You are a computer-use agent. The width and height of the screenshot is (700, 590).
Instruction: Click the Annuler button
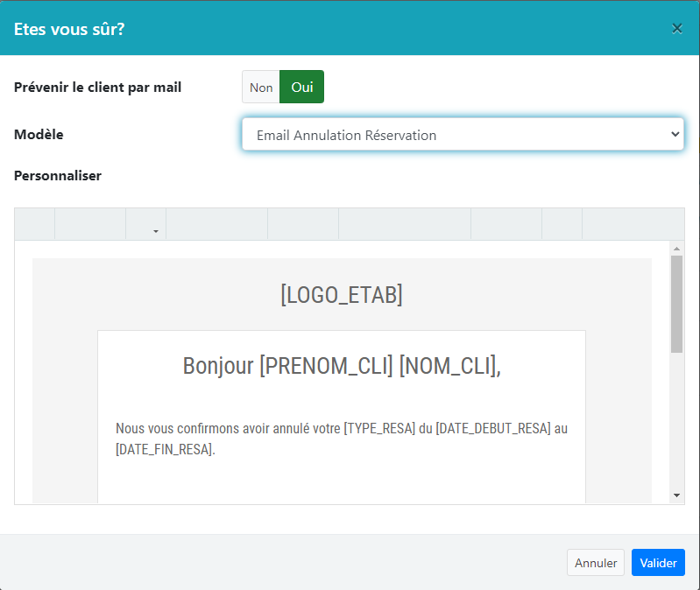tap(596, 563)
